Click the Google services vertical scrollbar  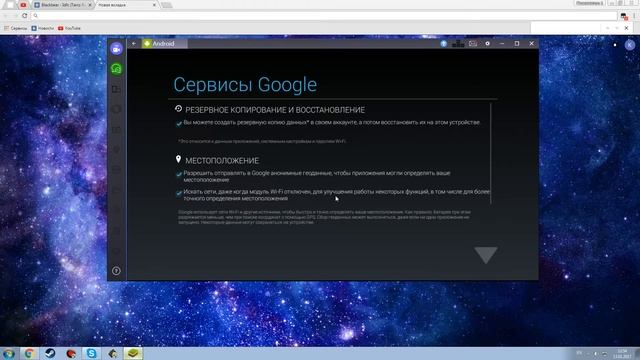pyautogui.click(x=491, y=153)
